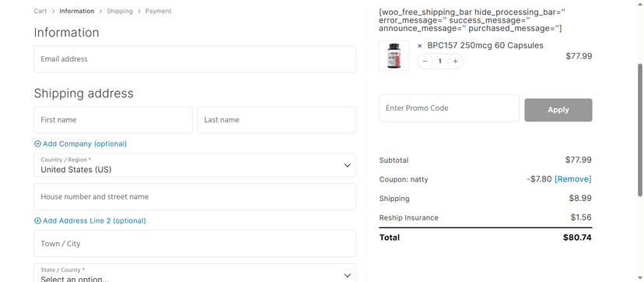Screen dimensions: 644x282
Task: Click Add Address Line 2 (optional) link
Action: [90, 220]
